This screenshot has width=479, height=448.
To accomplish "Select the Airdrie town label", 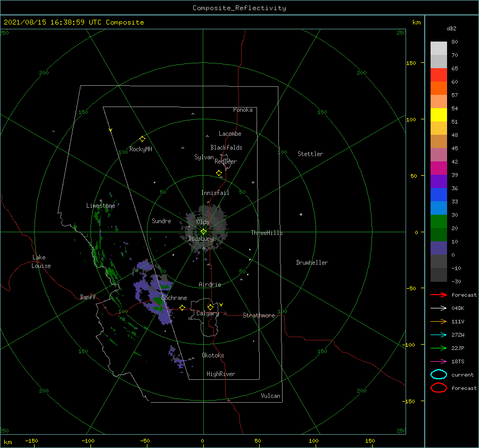I will [210, 284].
